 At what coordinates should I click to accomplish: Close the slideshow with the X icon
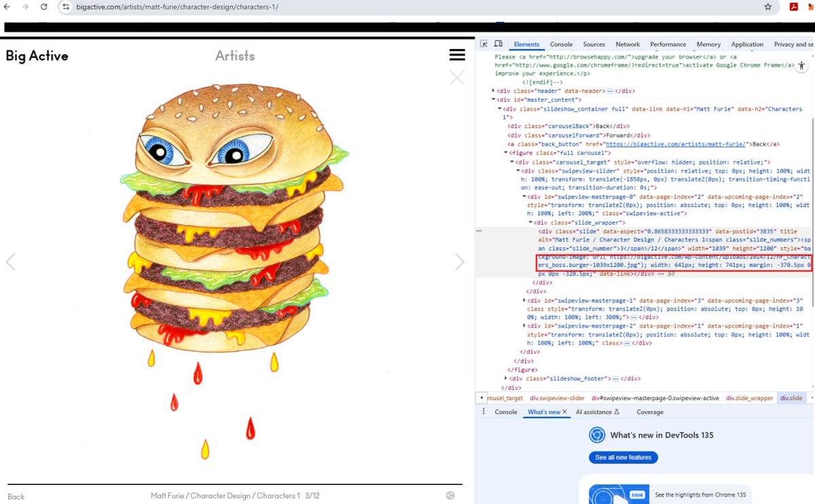(457, 77)
